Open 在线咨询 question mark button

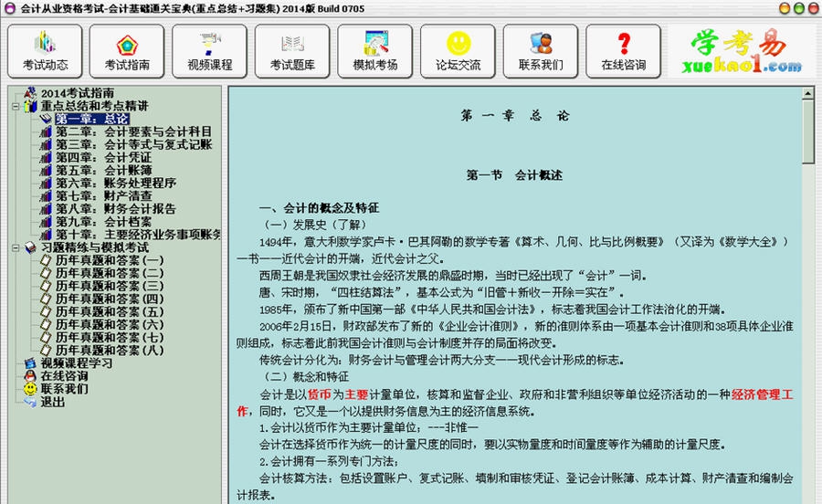click(623, 51)
